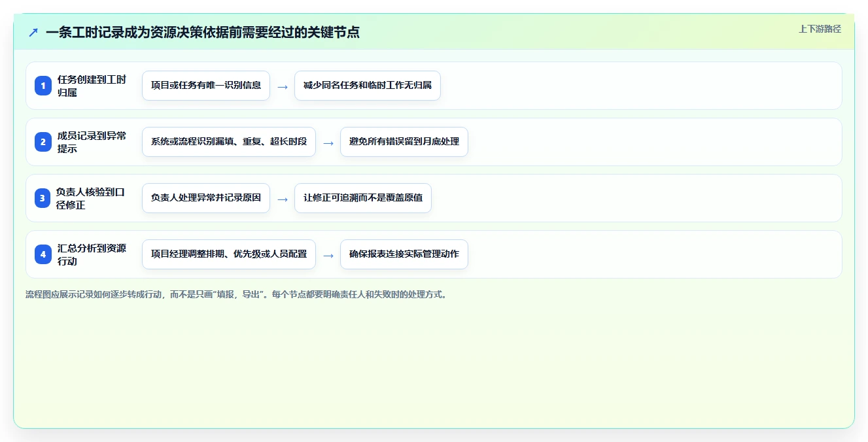Click the heading 一条工时记录成为资源决策依据前需要经过的关键节点
Image resolution: width=868 pixels, height=442 pixels.
pyautogui.click(x=203, y=32)
